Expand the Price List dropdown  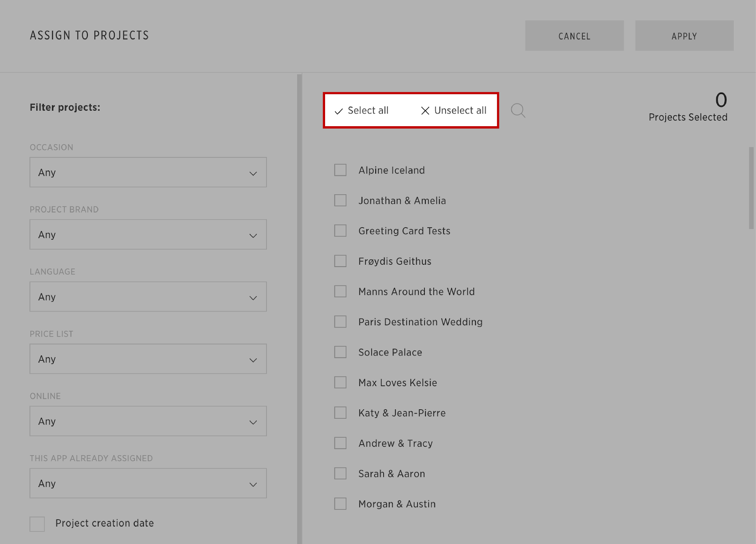click(148, 359)
